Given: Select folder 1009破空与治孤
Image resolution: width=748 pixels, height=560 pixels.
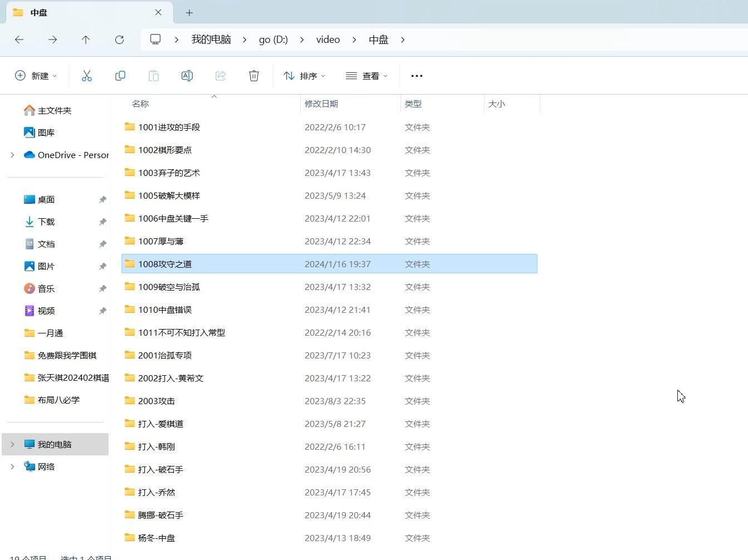Looking at the screenshot, I should click(329, 287).
